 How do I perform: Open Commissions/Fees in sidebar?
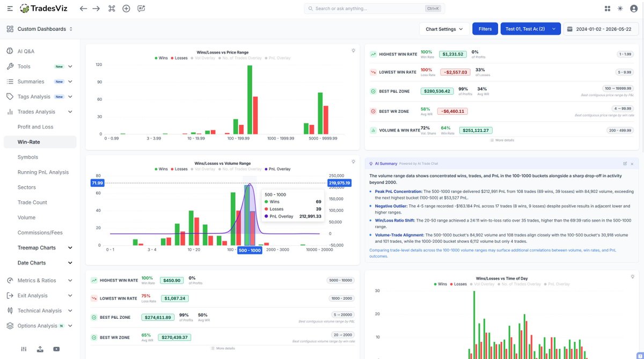(x=40, y=232)
